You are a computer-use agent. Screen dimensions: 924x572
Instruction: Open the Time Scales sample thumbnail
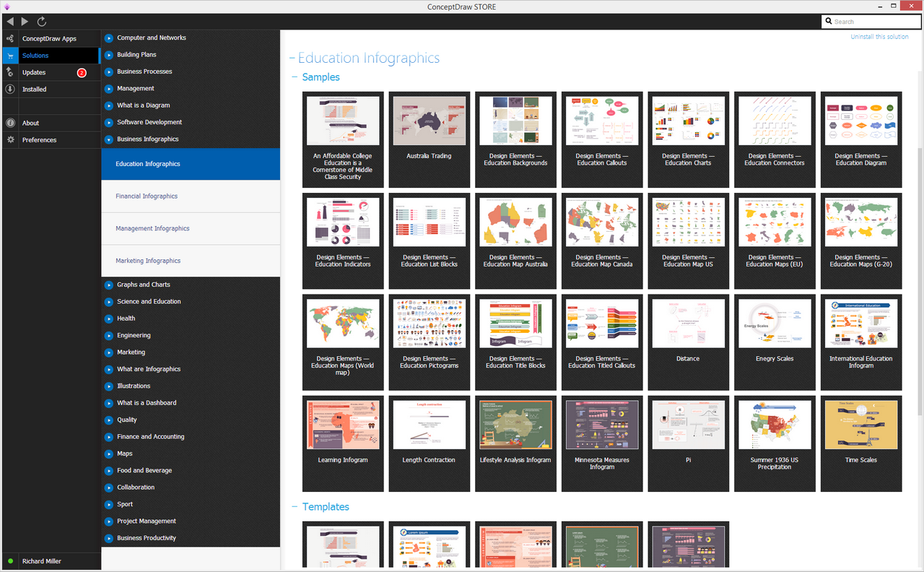(861, 443)
